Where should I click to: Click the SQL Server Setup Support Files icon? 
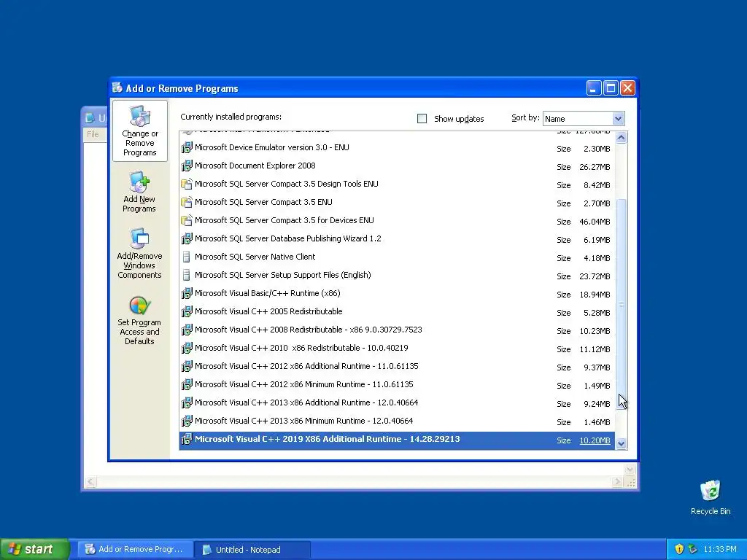[x=187, y=275]
